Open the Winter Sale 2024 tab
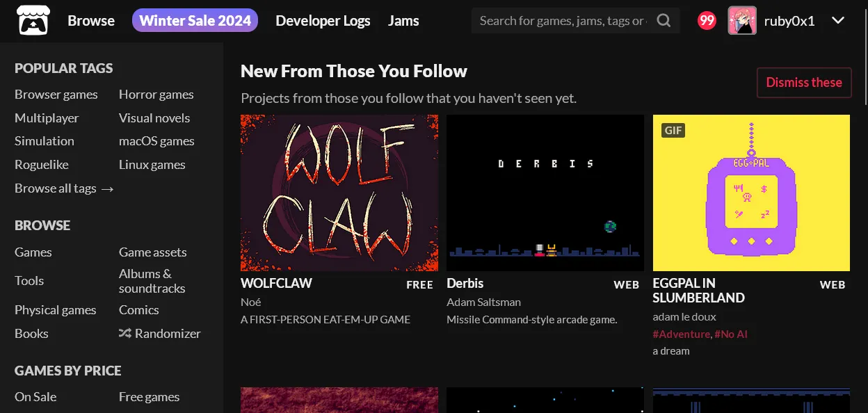The width and height of the screenshot is (868, 413). pyautogui.click(x=195, y=21)
